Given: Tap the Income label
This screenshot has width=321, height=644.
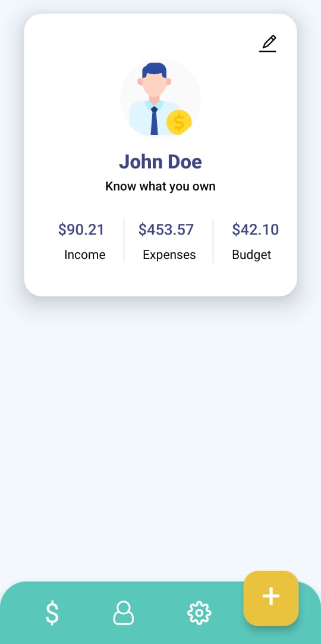Looking at the screenshot, I should [x=85, y=255].
